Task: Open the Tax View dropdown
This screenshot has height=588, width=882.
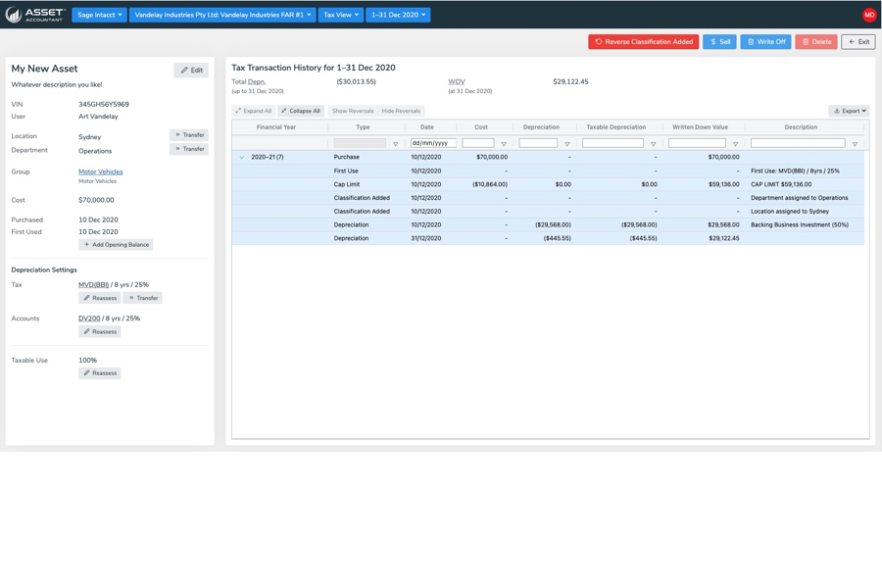Action: click(340, 15)
